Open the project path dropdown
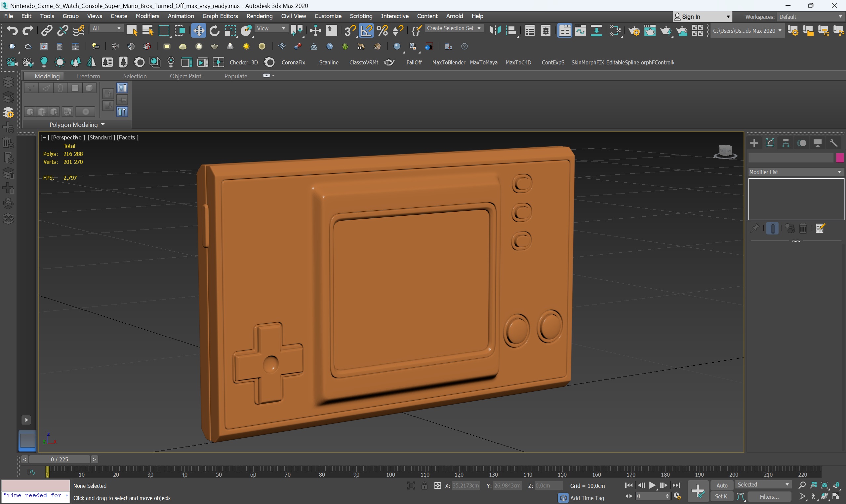 (x=747, y=31)
